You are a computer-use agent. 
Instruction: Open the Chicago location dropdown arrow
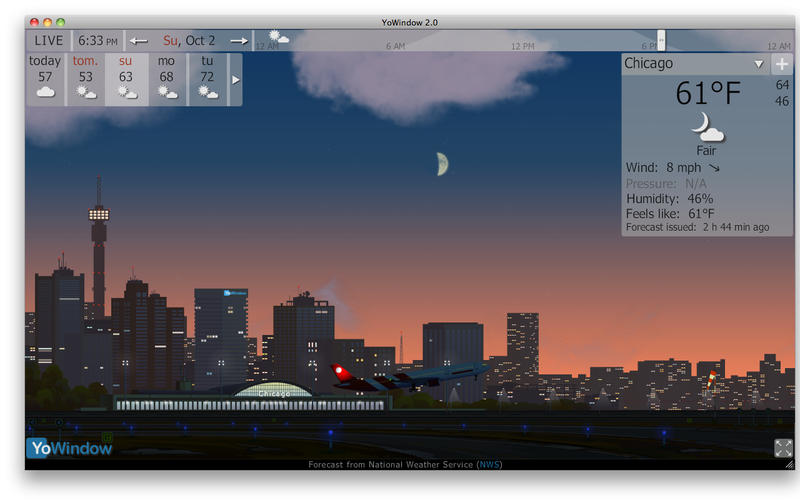click(759, 64)
